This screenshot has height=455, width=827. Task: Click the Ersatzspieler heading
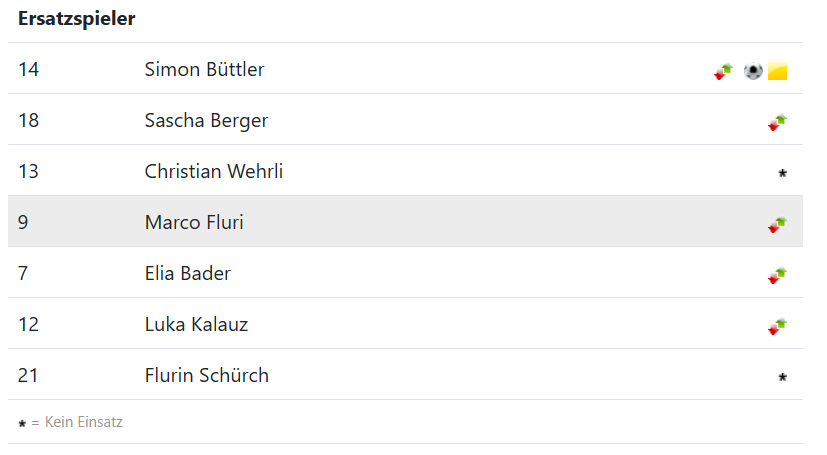pyautogui.click(x=77, y=19)
